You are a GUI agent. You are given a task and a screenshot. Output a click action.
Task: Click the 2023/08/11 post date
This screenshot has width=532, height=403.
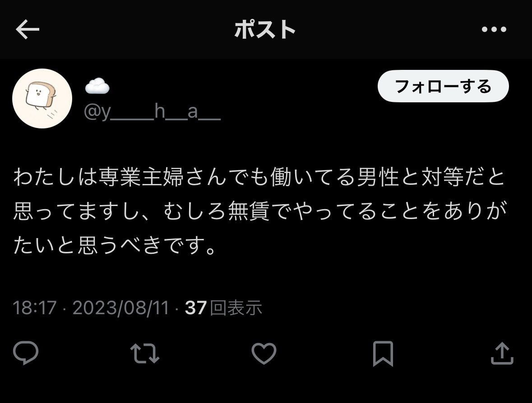(x=121, y=308)
